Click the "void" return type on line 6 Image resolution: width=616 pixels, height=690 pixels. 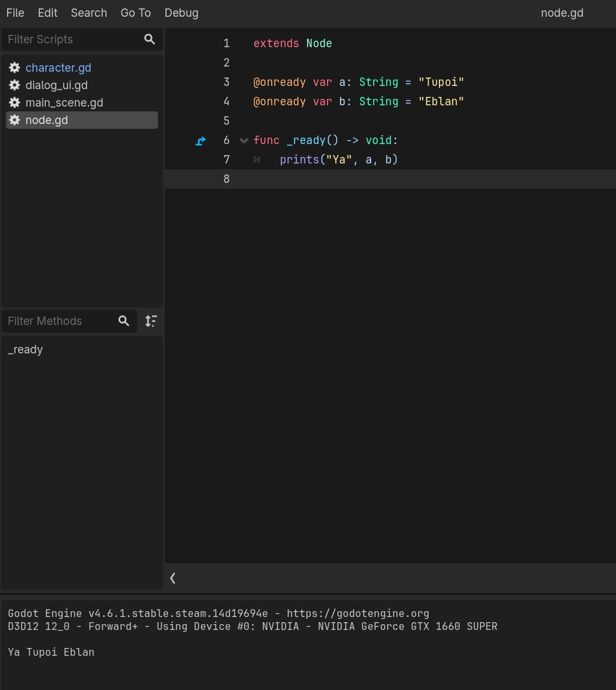379,140
